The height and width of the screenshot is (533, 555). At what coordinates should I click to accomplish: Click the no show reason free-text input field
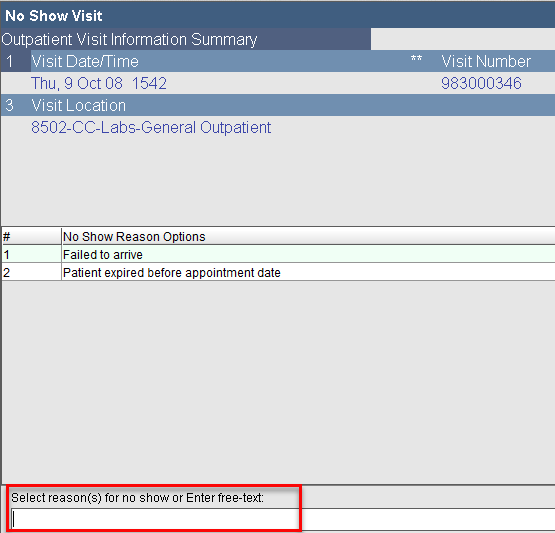tap(282, 519)
